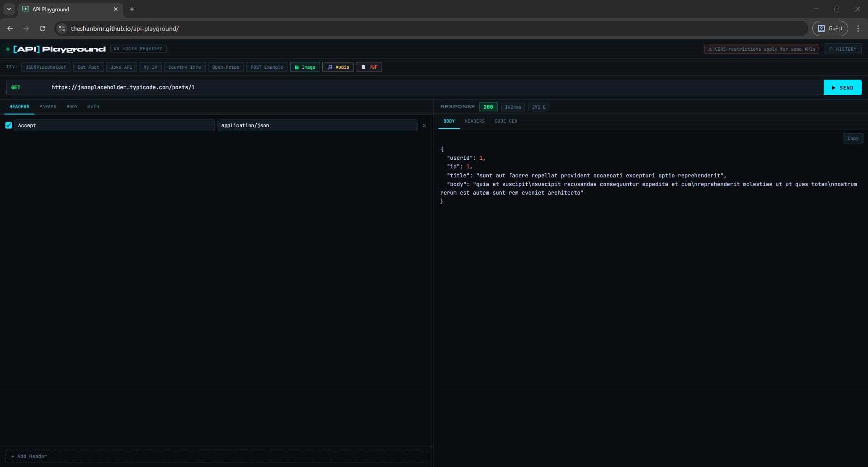
Task: Click the "title" line in response
Action: click(586, 176)
